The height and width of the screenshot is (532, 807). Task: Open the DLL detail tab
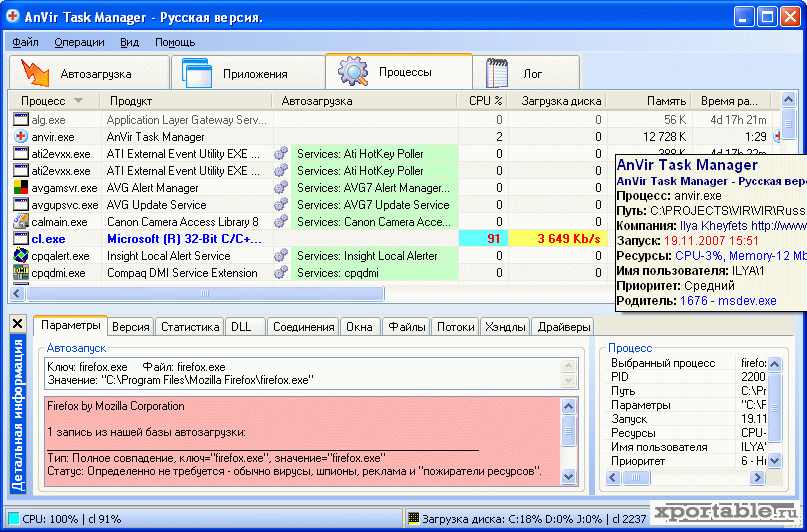245,327
